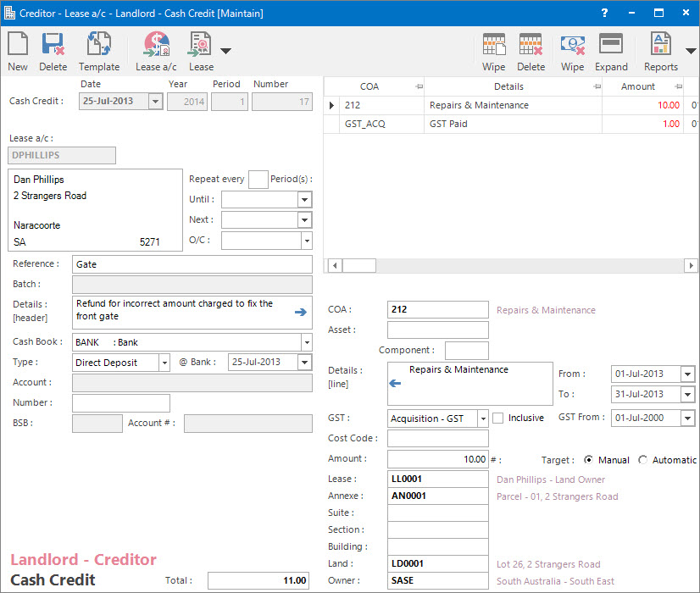Open the GST Acquisition dropdown
The image size is (700, 593).
click(482, 418)
